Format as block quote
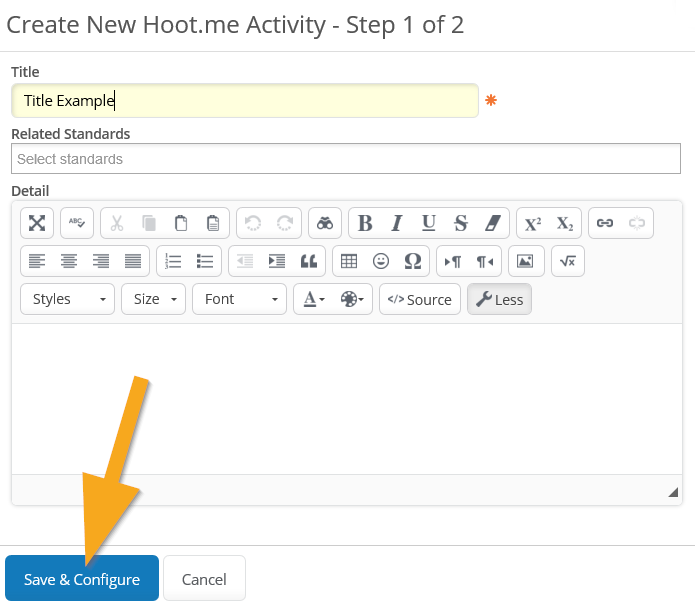 point(309,261)
